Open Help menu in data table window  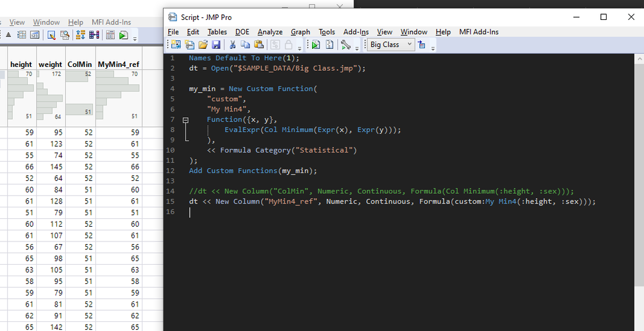click(x=75, y=22)
